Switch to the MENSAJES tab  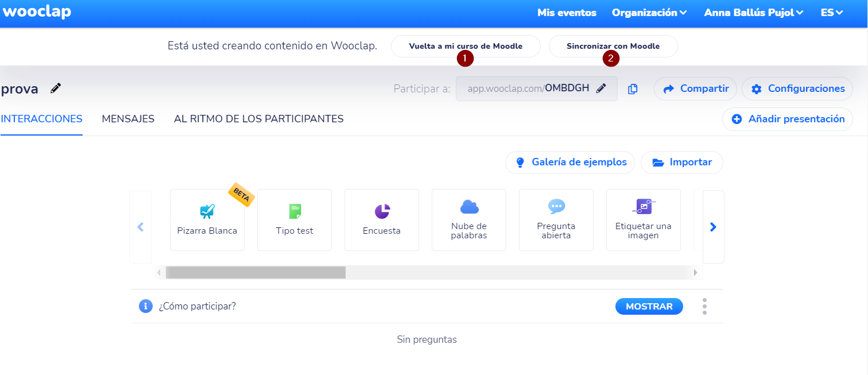(x=128, y=119)
